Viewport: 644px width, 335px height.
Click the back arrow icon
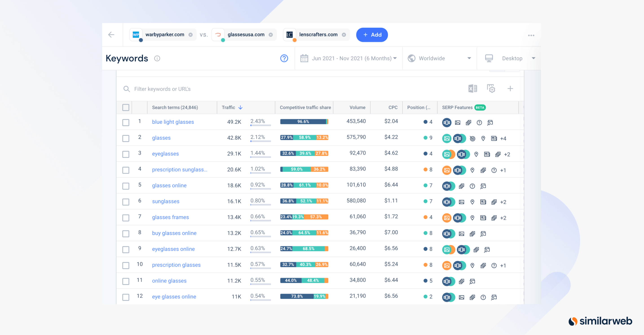111,35
